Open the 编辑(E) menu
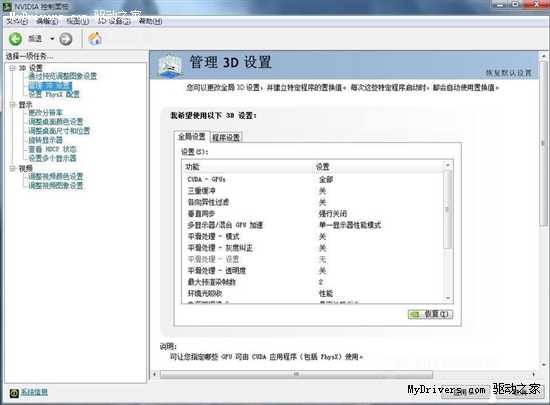This screenshot has height=405, width=550. [47, 21]
